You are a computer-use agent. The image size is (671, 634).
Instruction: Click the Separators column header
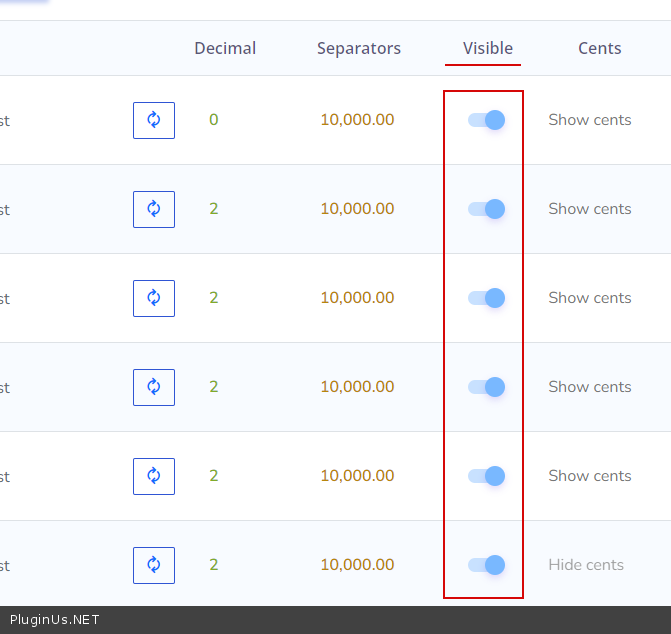click(x=359, y=48)
